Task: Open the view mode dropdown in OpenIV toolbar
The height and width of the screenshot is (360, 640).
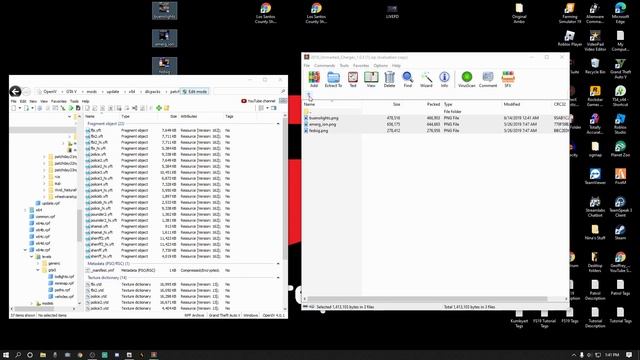Action: pyautogui.click(x=267, y=108)
